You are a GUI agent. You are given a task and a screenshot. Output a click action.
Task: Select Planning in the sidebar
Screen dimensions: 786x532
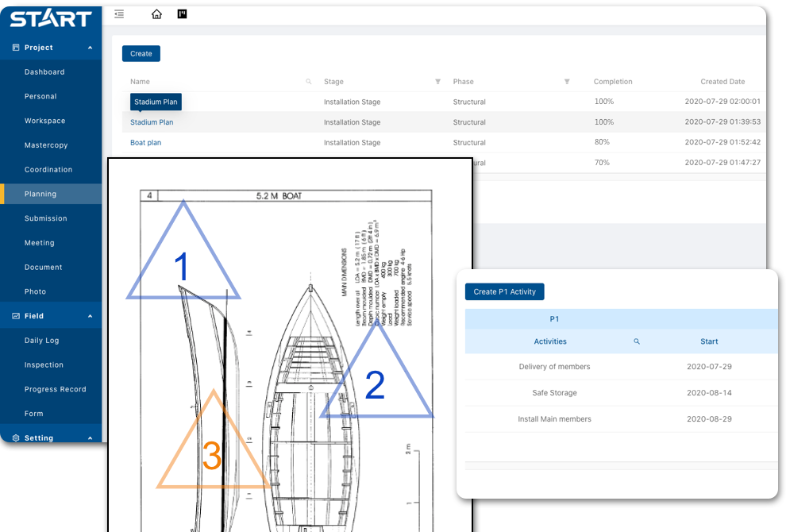point(51,194)
